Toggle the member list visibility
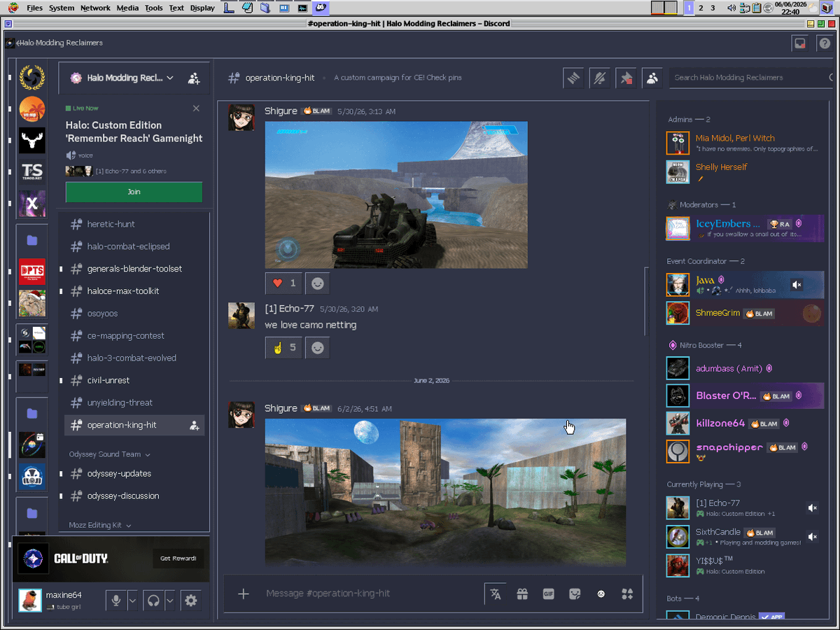Viewport: 840px width, 630px height. coord(652,78)
